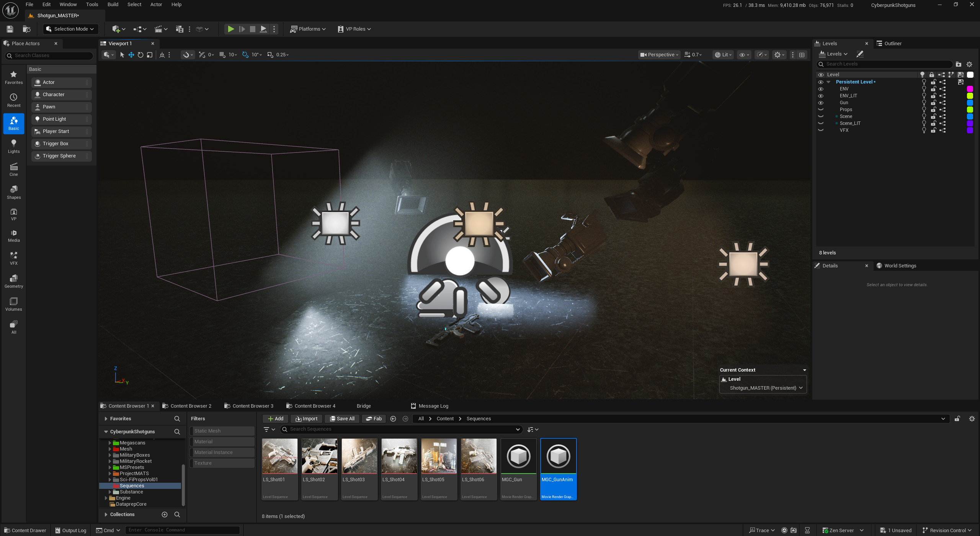
Task: Open the Lit view mode dropdown
Action: coord(723,54)
